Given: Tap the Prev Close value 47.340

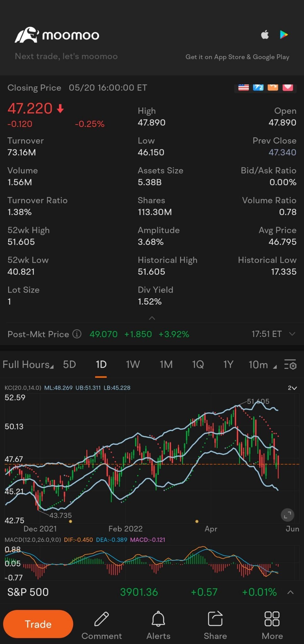Looking at the screenshot, I should (x=282, y=152).
